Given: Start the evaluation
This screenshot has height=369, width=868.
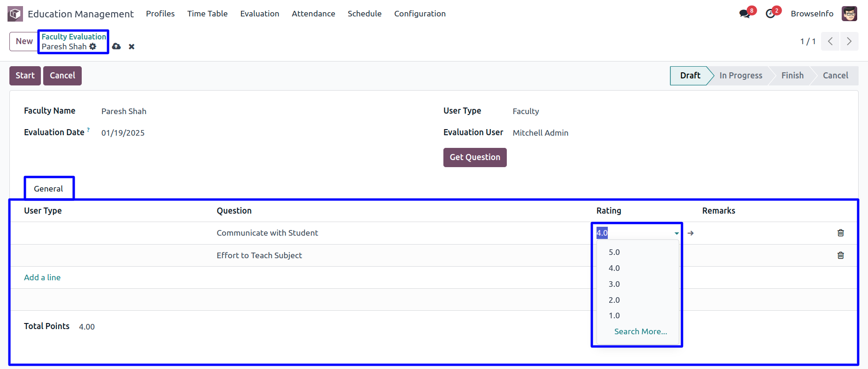Looking at the screenshot, I should point(25,76).
